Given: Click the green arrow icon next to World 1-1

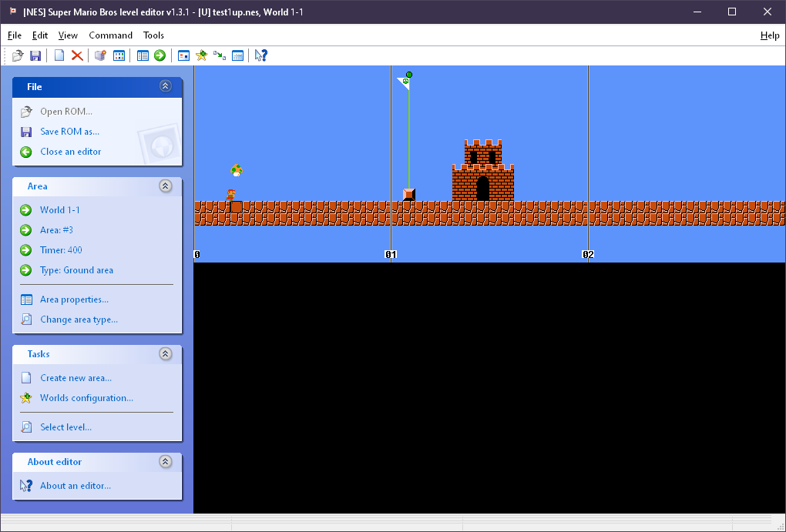Looking at the screenshot, I should [26, 210].
